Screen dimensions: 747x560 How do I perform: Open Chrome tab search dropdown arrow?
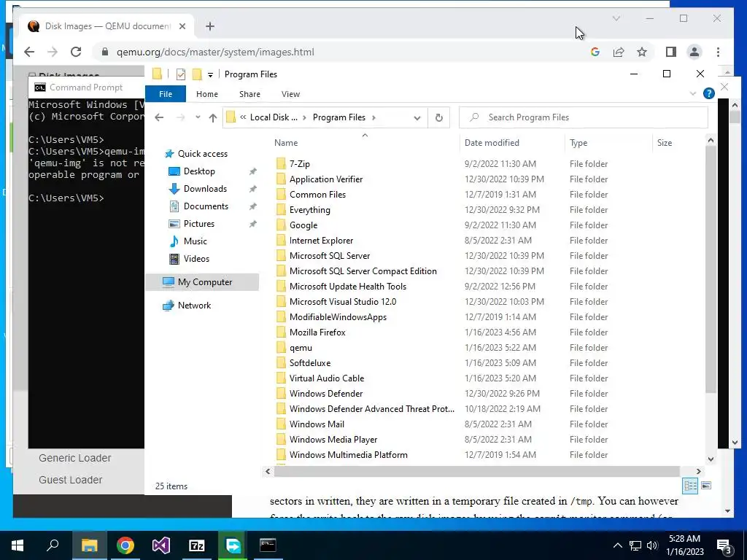click(x=616, y=18)
